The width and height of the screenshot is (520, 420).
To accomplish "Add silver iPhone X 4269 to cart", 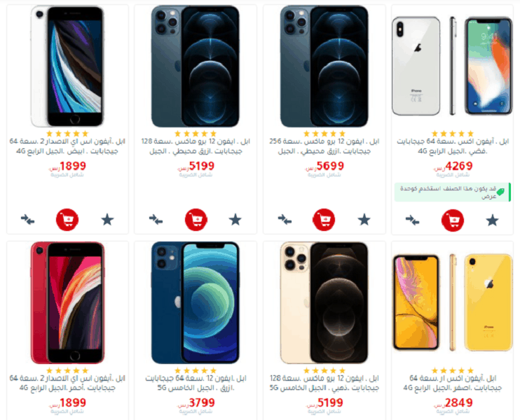I will (x=453, y=220).
